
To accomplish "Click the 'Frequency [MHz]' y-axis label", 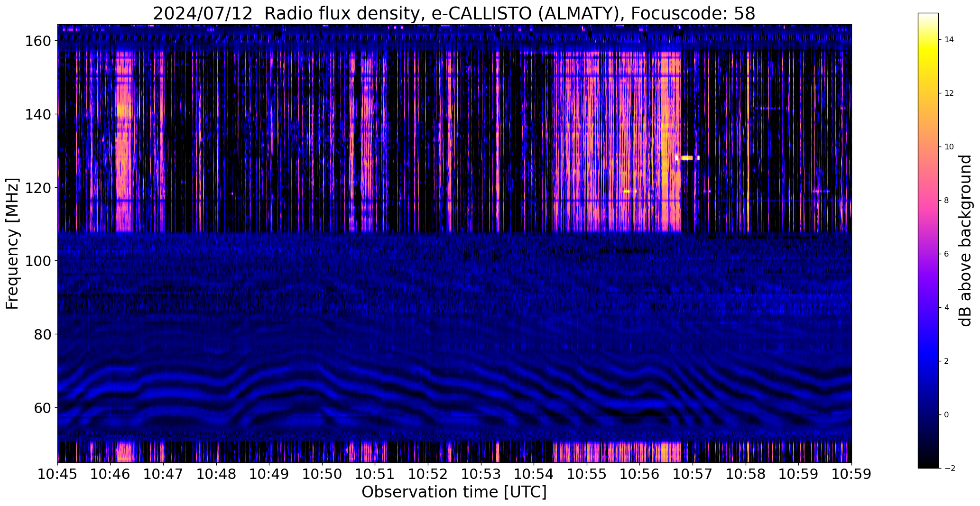I will tap(13, 244).
